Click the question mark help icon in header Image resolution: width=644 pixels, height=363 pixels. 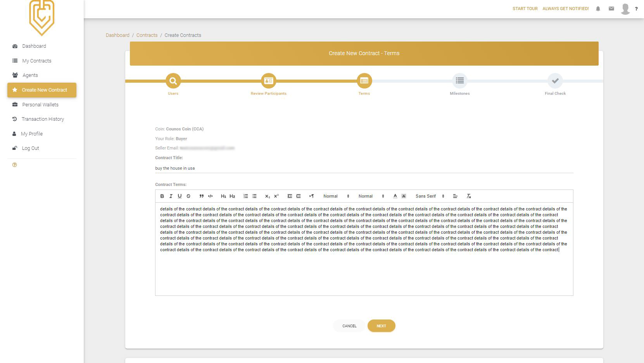pos(636,9)
